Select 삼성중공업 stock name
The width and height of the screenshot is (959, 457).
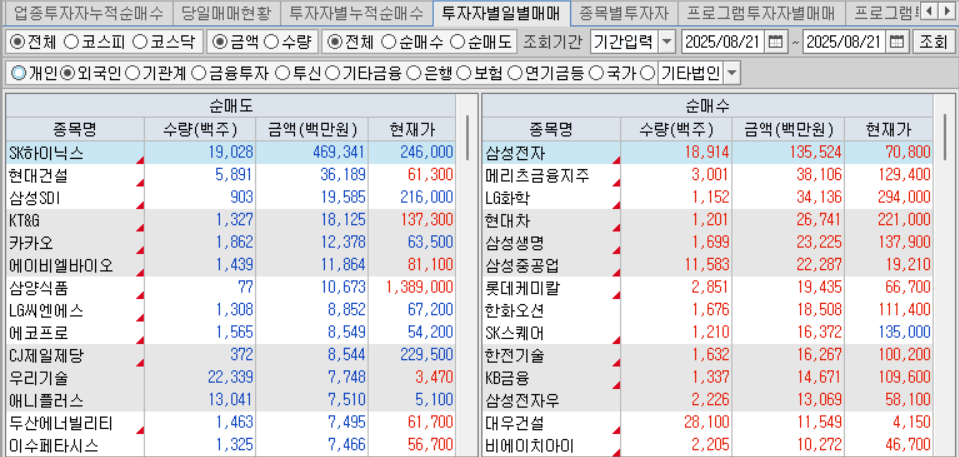(x=523, y=266)
